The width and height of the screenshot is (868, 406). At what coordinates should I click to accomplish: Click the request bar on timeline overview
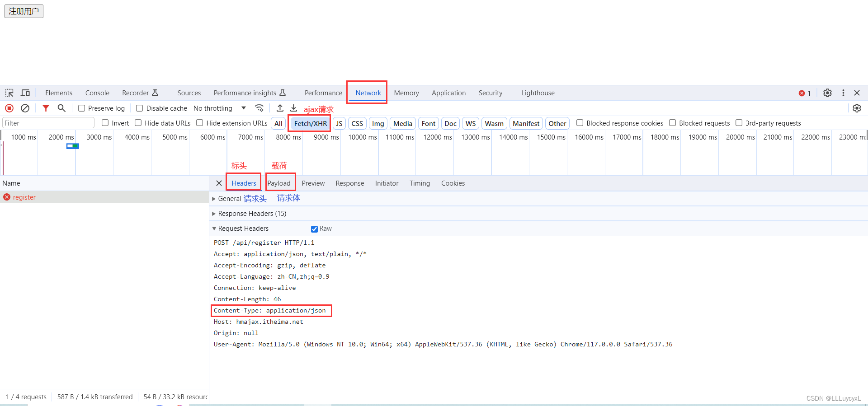73,146
